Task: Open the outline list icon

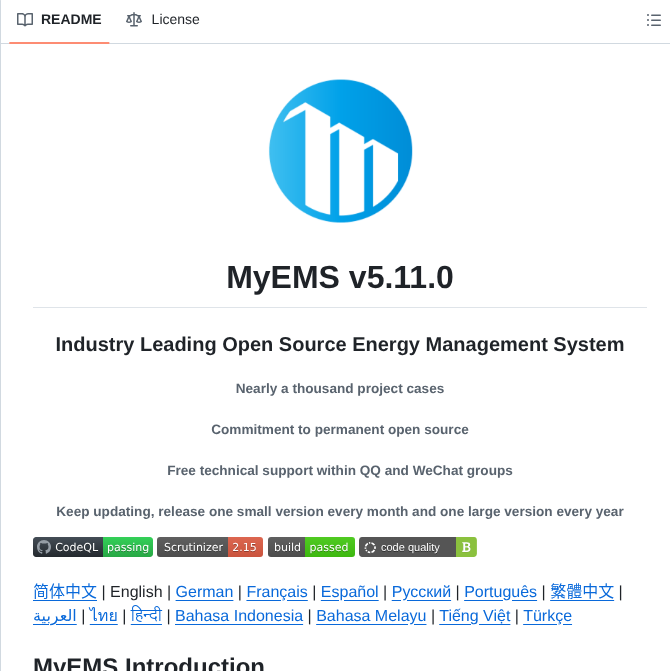Action: [x=653, y=20]
